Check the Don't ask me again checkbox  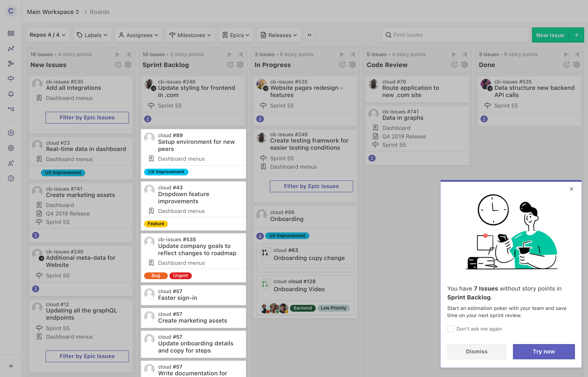click(x=450, y=329)
